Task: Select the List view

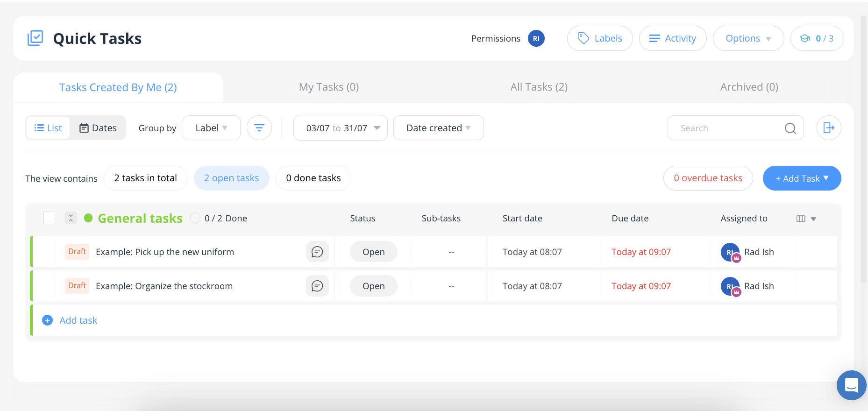Action: (48, 128)
